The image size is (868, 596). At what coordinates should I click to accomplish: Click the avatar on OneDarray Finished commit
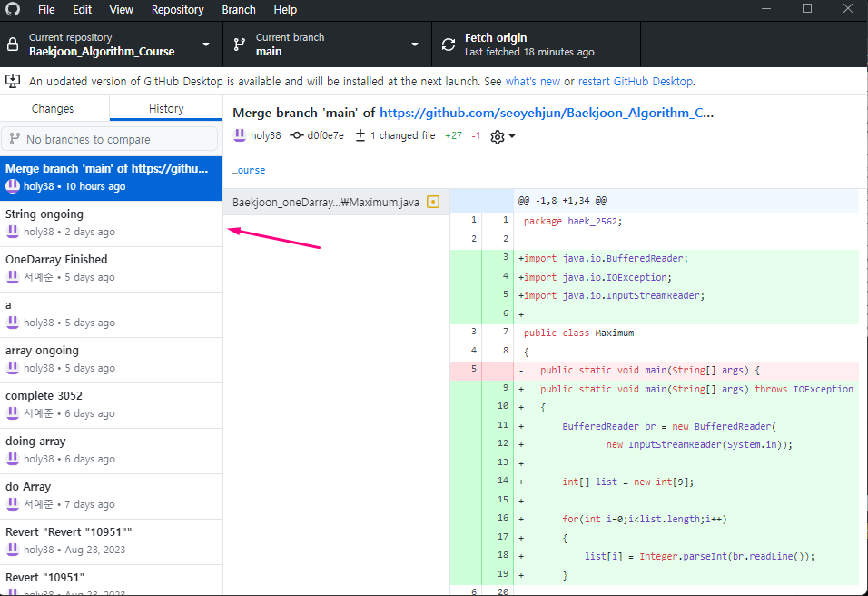12,277
